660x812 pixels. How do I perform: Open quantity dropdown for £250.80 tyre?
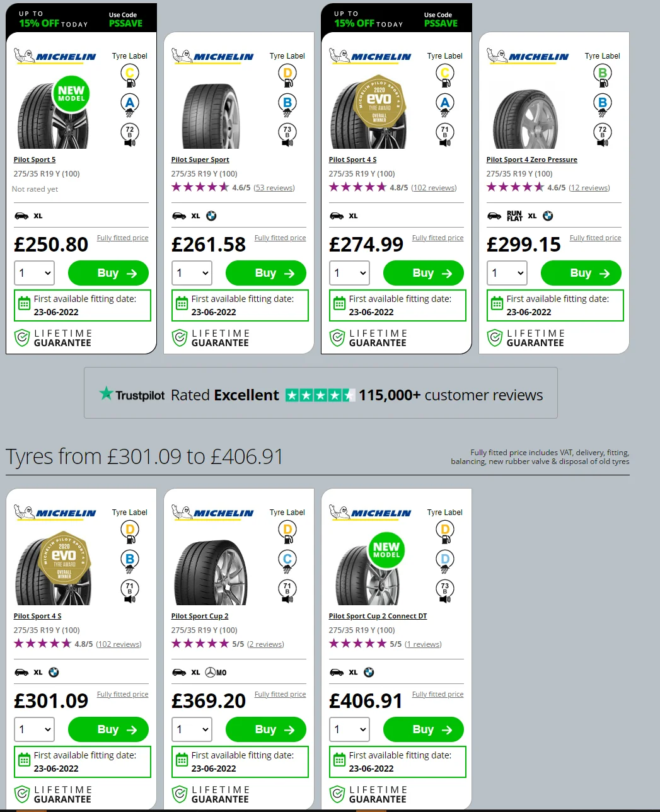pyautogui.click(x=34, y=273)
